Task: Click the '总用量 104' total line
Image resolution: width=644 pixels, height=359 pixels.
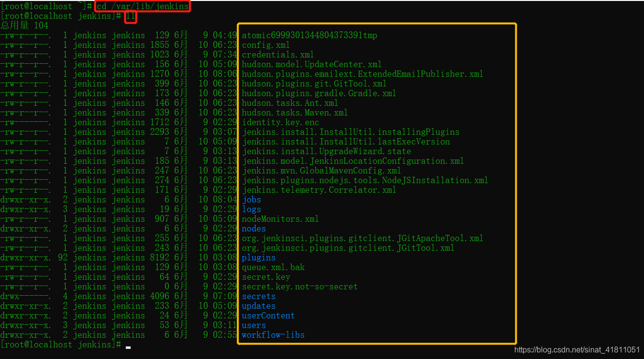Action: click(x=25, y=26)
